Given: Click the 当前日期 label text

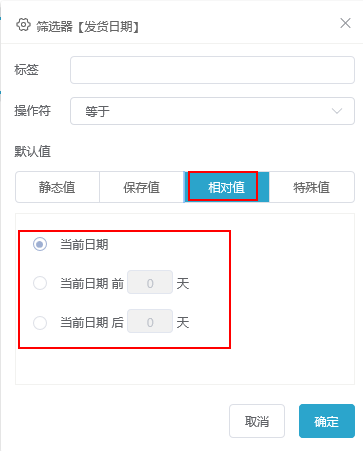Looking at the screenshot, I should [x=84, y=245].
